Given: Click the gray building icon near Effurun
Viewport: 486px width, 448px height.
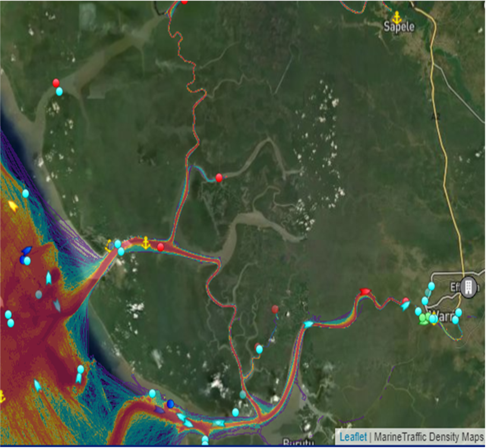Looking at the screenshot, I should click(x=468, y=287).
